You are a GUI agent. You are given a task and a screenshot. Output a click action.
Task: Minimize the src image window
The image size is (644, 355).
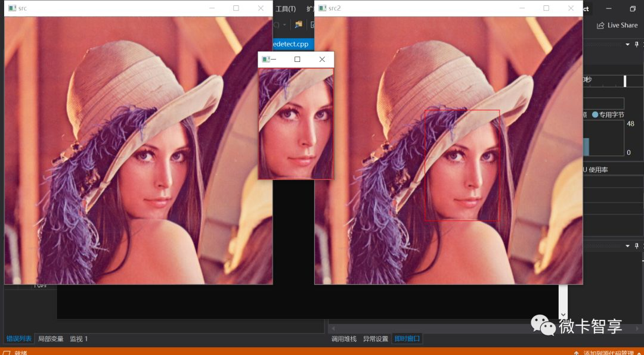[x=212, y=8]
